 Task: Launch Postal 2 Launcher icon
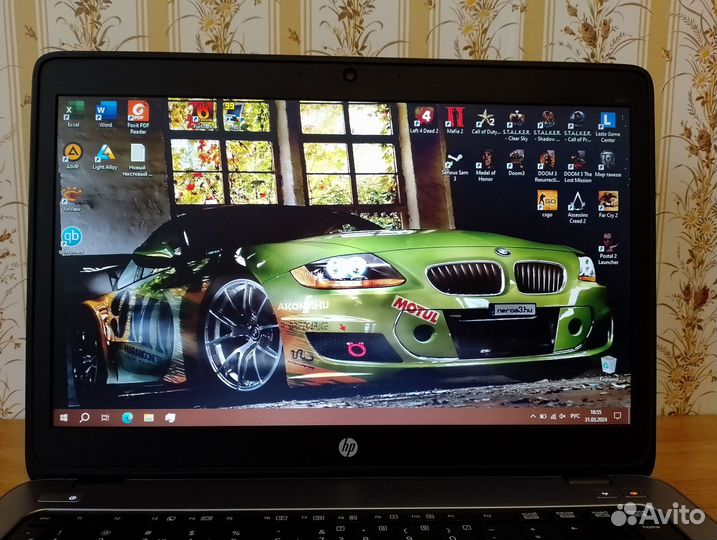607,243
